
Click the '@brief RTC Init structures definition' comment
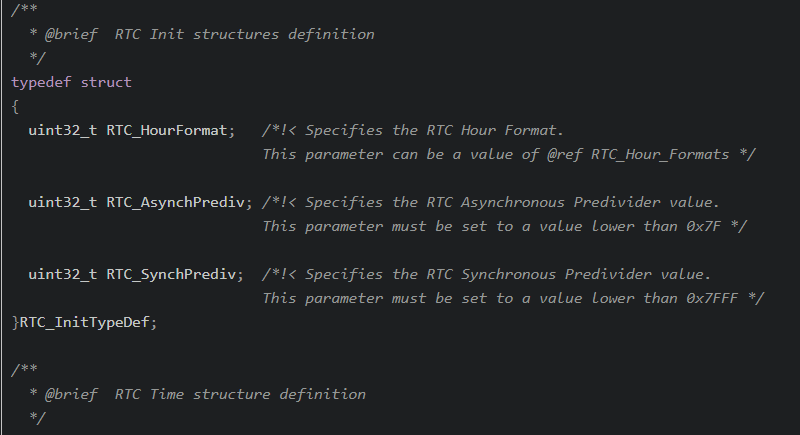pyautogui.click(x=209, y=34)
